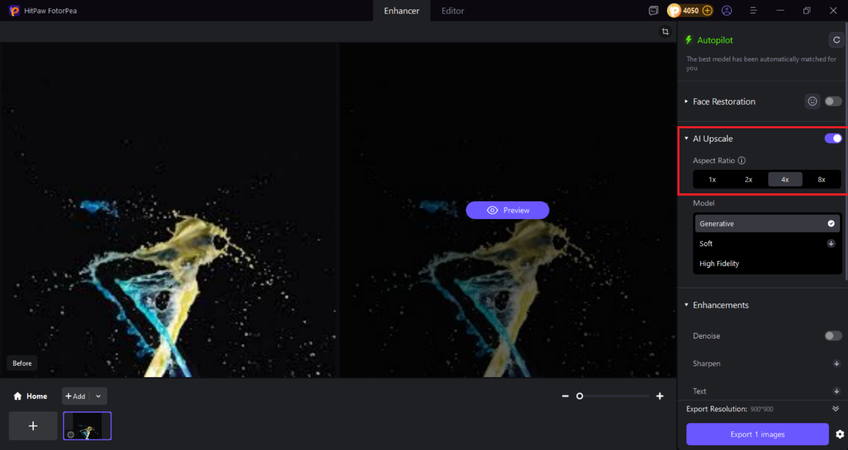
Task: Click the crop tool icon
Action: click(x=665, y=32)
